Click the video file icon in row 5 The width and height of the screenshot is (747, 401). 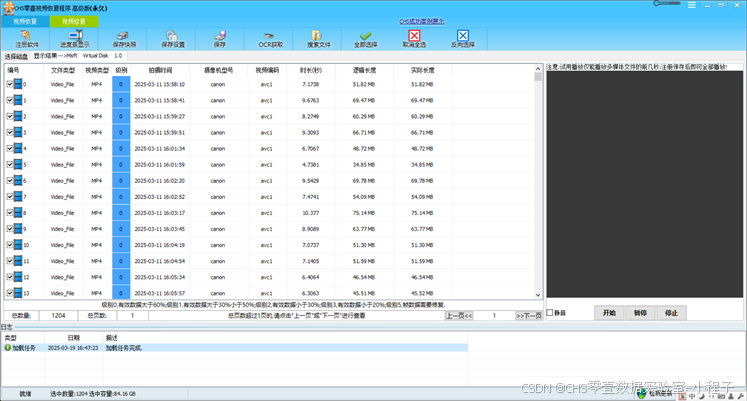[18, 165]
